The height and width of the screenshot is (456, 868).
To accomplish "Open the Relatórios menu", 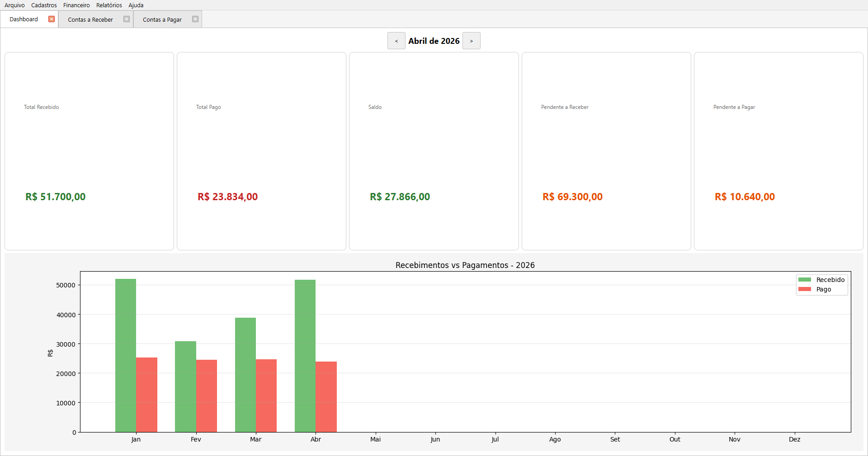I will point(108,5).
